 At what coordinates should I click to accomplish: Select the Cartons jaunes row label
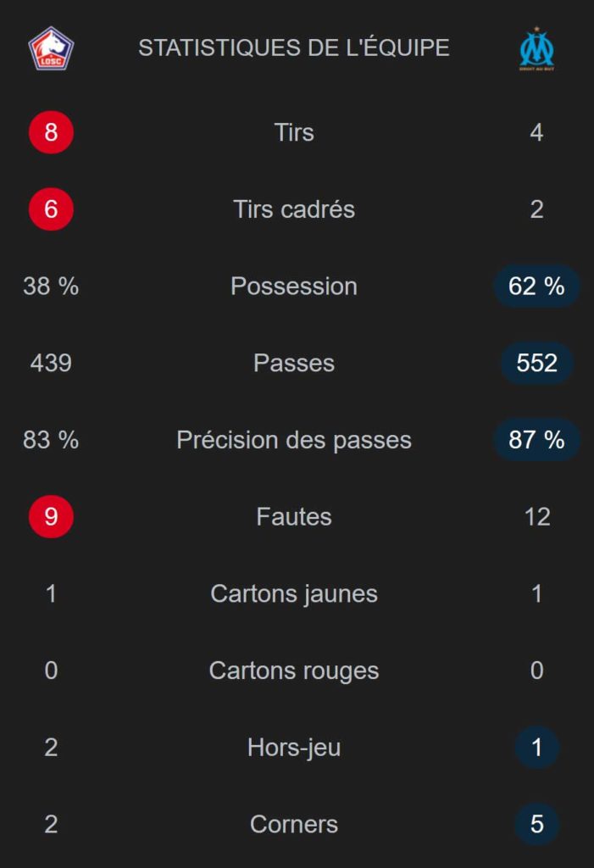(294, 593)
